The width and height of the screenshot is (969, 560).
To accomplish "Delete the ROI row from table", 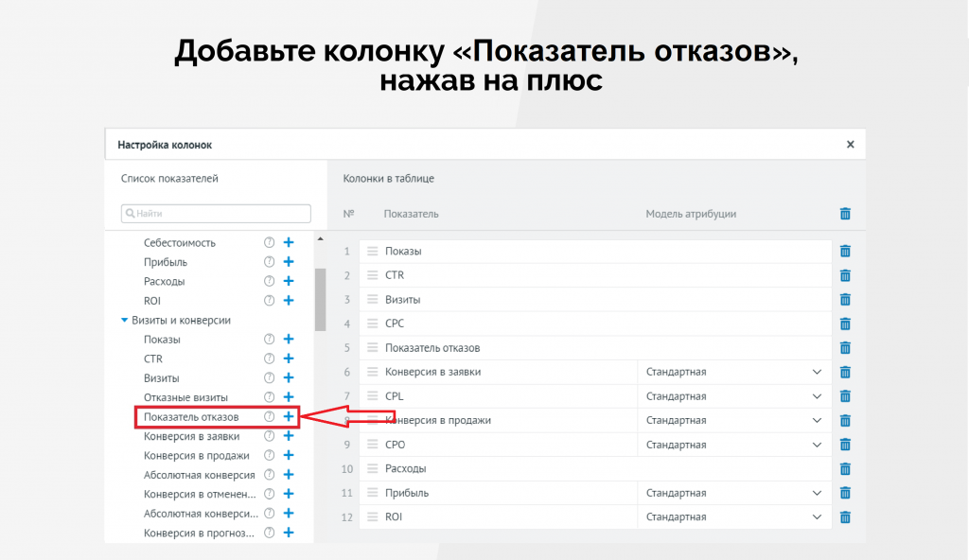I will click(x=845, y=517).
